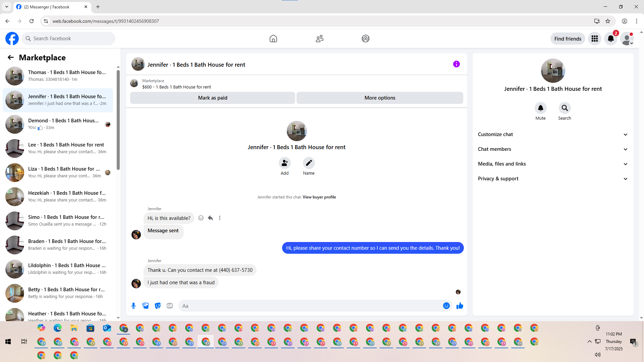Go back from Marketplace chats list
This screenshot has height=362, width=644.
tap(11, 57)
